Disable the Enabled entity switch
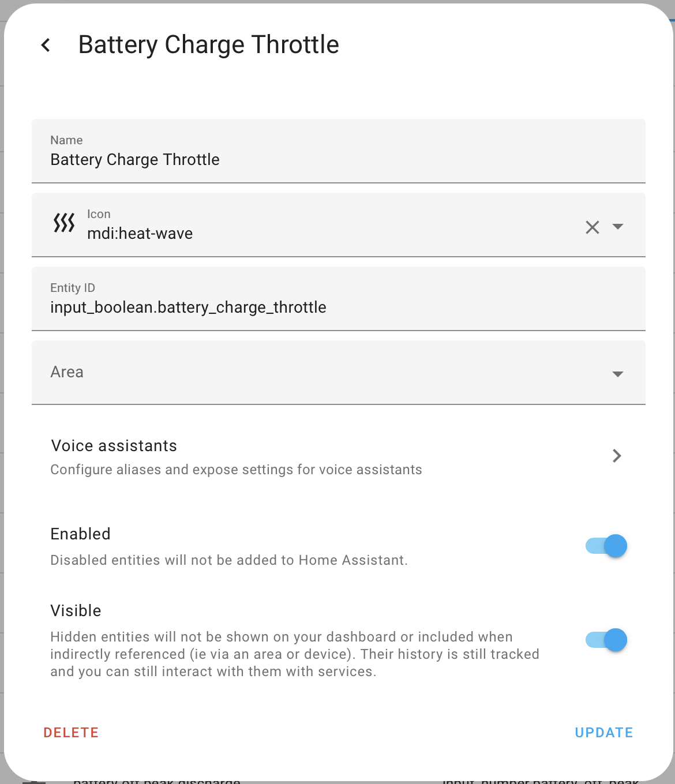 pyautogui.click(x=606, y=546)
